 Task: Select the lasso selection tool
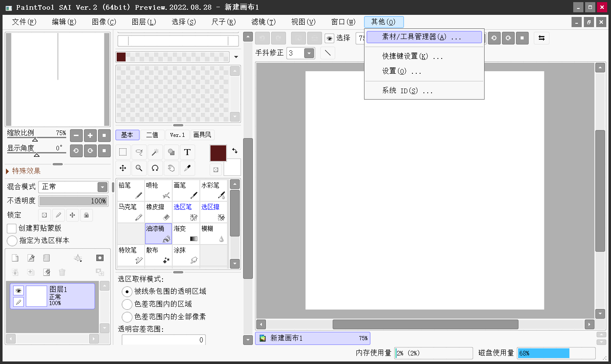139,152
